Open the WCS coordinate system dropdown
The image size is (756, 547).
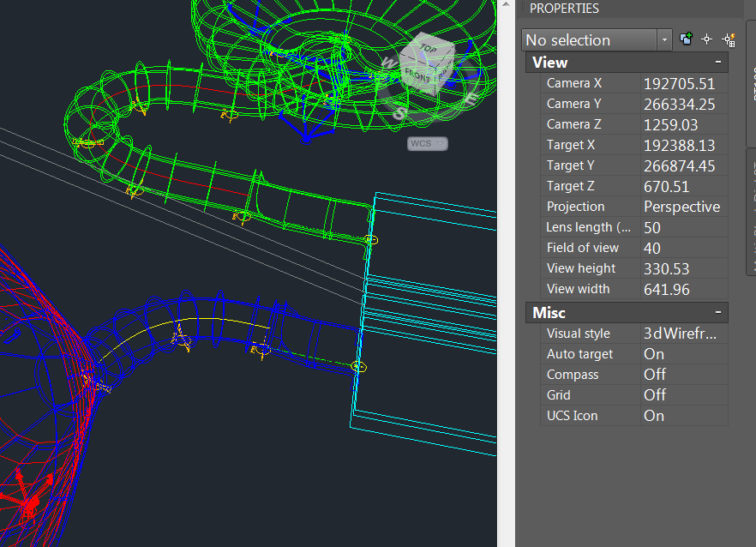tap(427, 142)
